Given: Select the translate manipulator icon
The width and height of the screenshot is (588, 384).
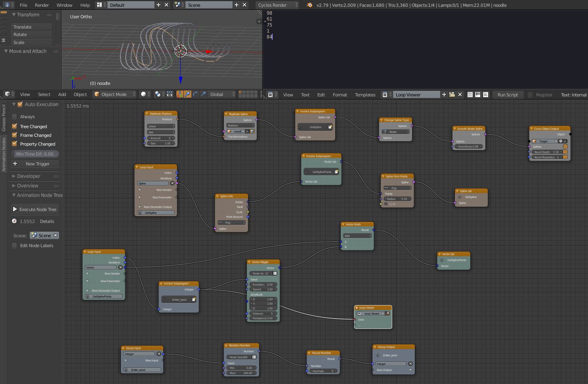Looking at the screenshot, I should [x=187, y=94].
